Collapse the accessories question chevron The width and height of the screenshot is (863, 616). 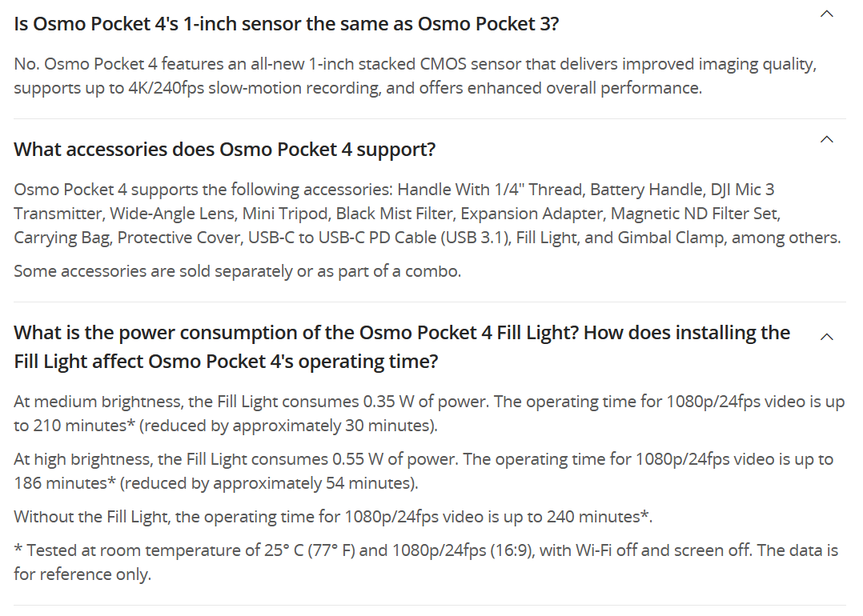click(x=828, y=140)
